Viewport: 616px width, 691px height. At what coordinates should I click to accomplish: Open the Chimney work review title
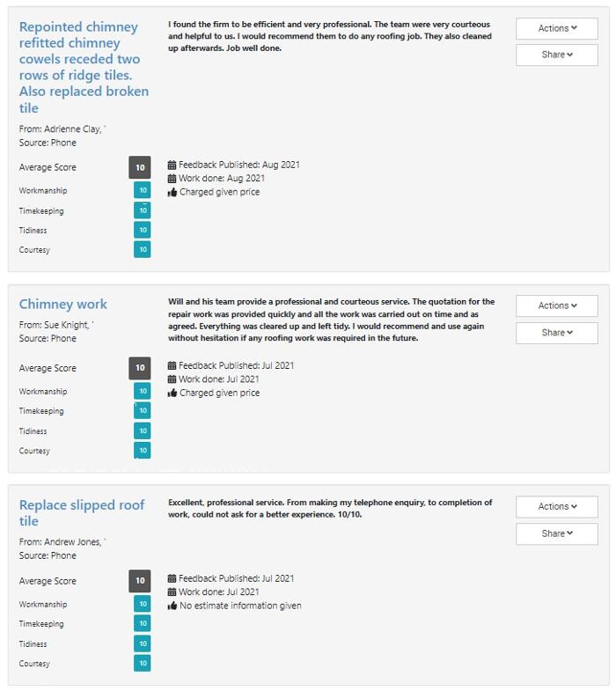(x=63, y=304)
